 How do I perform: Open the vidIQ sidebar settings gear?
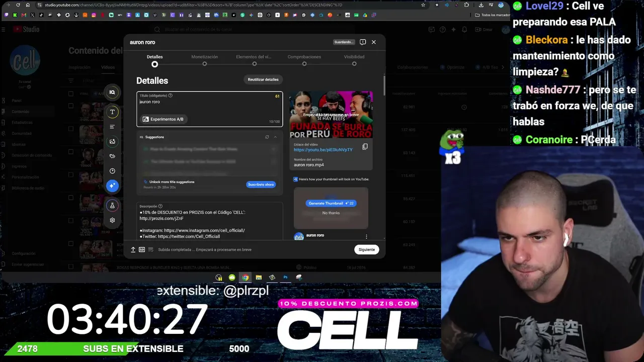pyautogui.click(x=112, y=220)
